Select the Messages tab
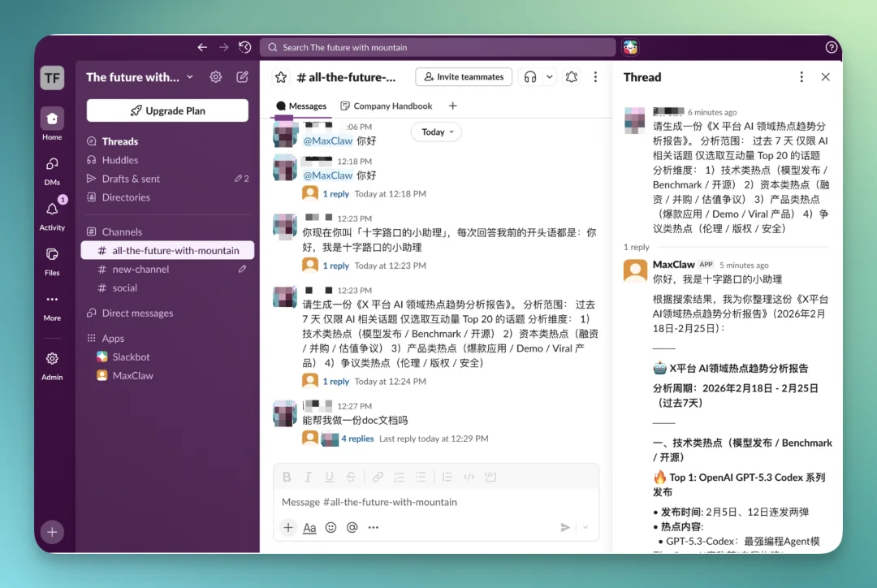Viewport: 877px width, 588px height. 301,106
